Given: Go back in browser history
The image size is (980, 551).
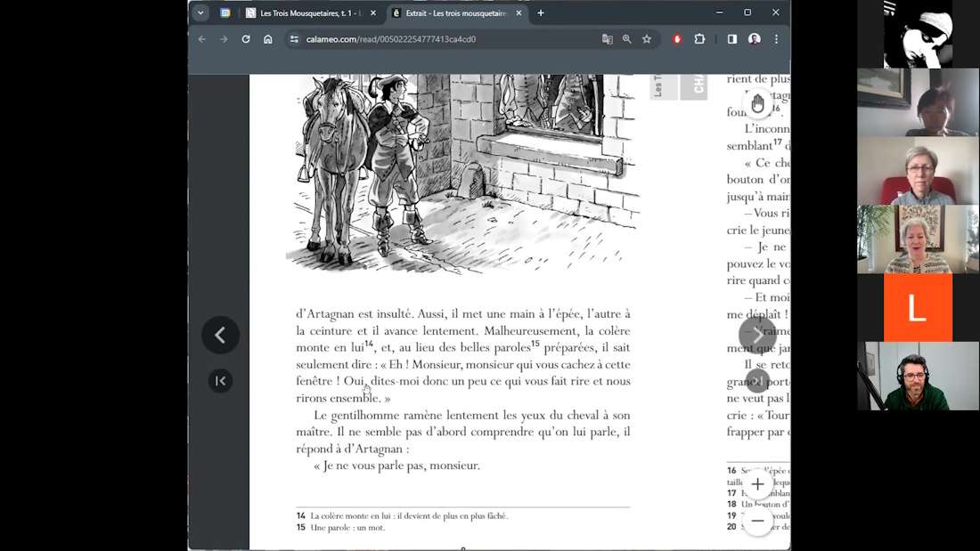Looking at the screenshot, I should coord(202,39).
